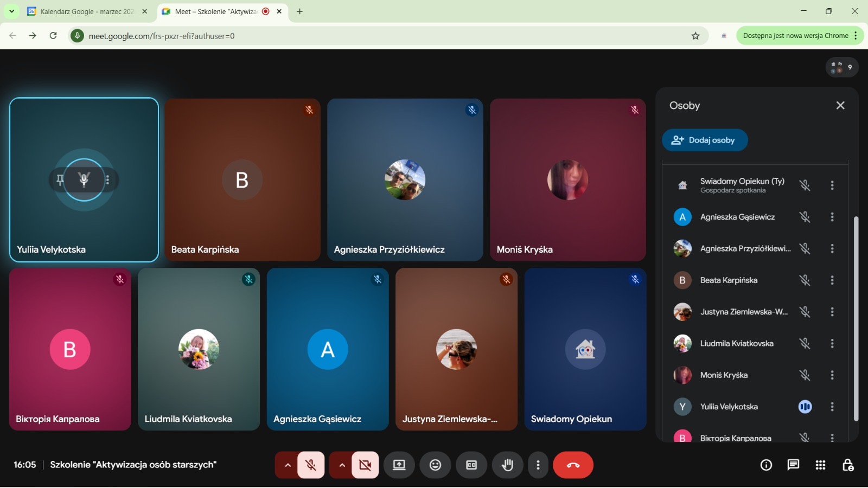Open meeting details info icon
This screenshot has width=868, height=488.
click(x=766, y=465)
